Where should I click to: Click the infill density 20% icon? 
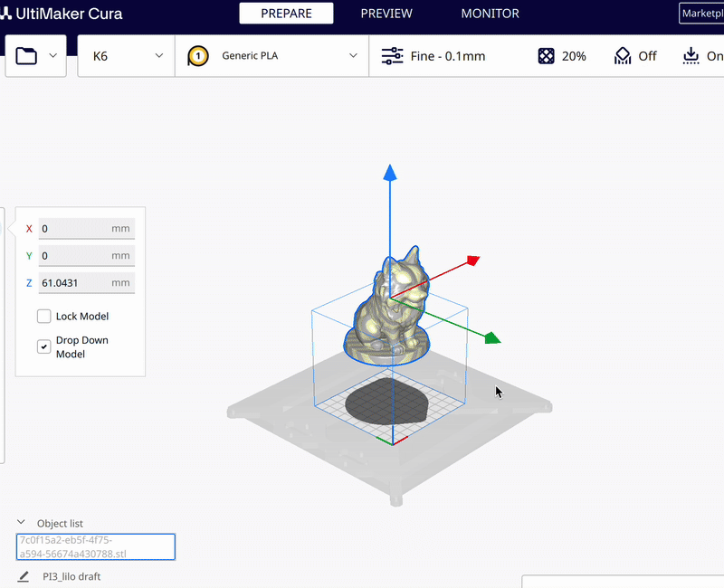(546, 56)
